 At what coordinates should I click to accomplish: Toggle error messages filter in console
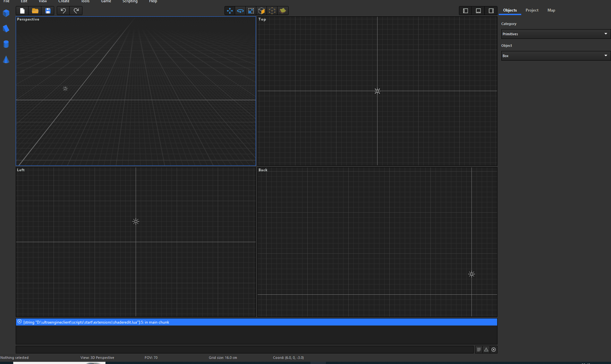pos(494,350)
